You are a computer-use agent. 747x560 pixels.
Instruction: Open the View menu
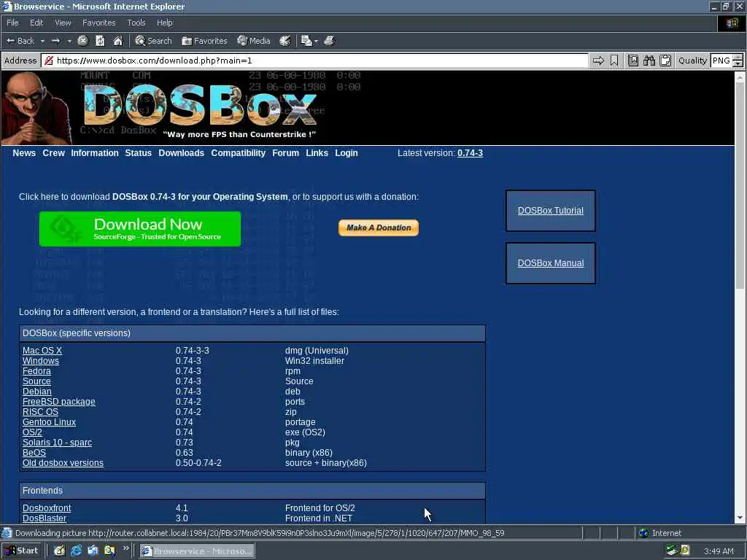coord(63,23)
